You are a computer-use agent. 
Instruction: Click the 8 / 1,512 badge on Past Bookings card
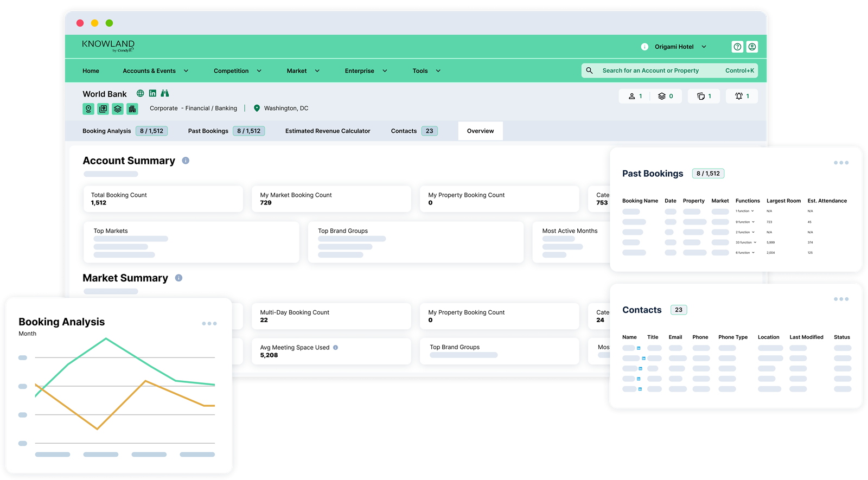708,174
